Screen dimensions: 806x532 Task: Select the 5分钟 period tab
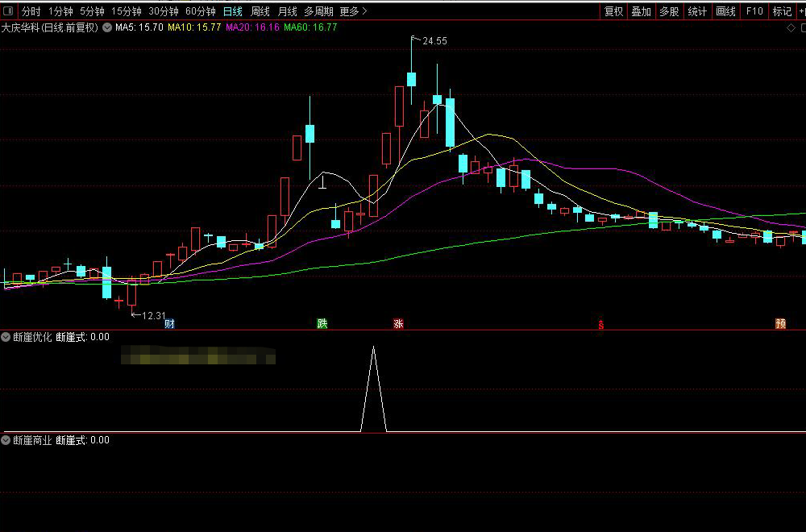[92, 11]
